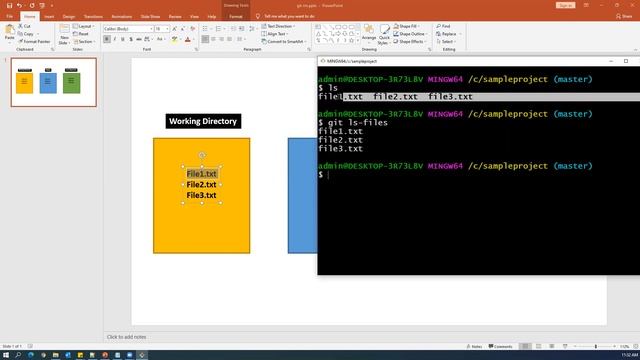Adjust the zoom slider in status bar
Image resolution: width=640 pixels, height=360 pixels.
pos(595,347)
